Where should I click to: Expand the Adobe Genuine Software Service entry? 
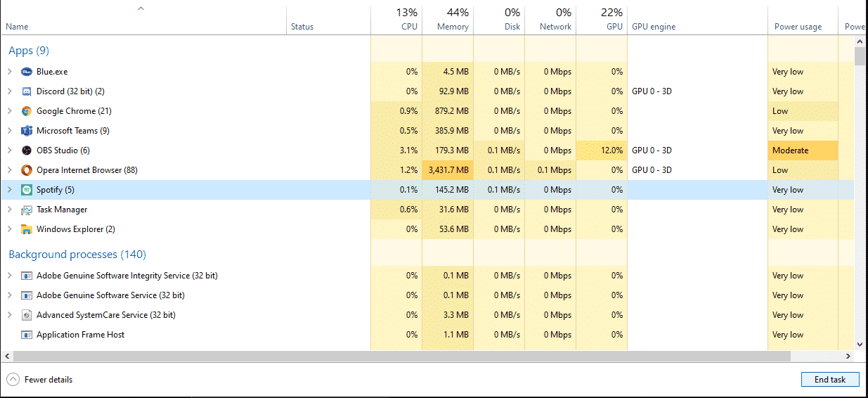pos(10,295)
